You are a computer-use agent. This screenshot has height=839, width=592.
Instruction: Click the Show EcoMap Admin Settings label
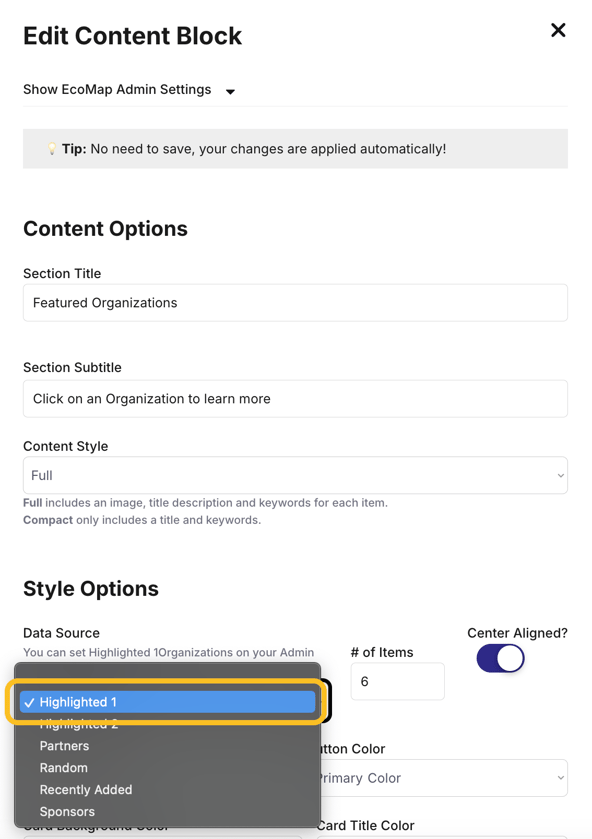(x=117, y=89)
